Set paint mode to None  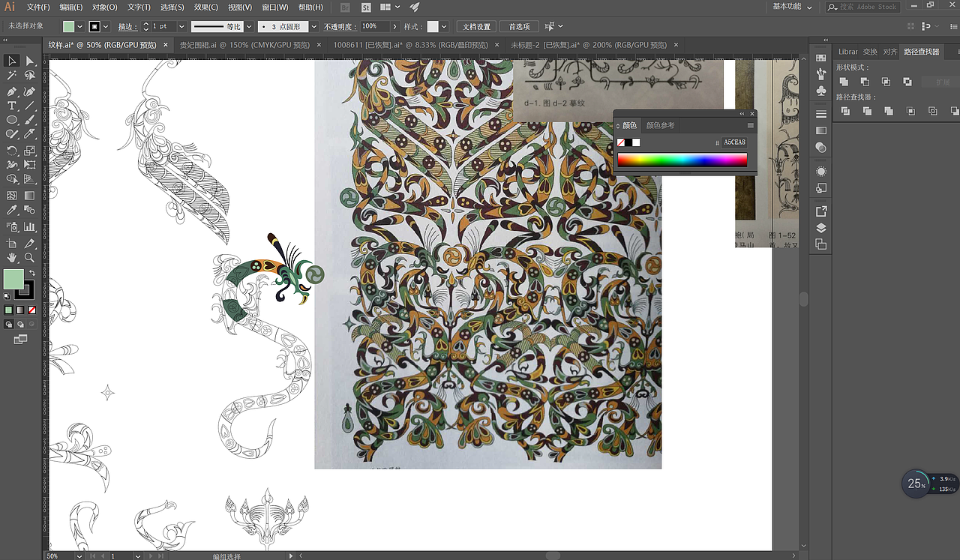click(31, 310)
